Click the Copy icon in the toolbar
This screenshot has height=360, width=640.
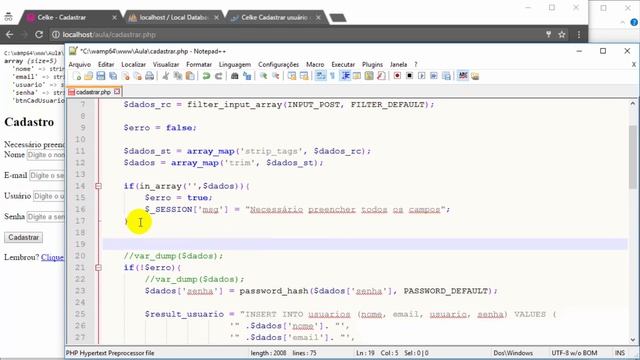point(178,76)
